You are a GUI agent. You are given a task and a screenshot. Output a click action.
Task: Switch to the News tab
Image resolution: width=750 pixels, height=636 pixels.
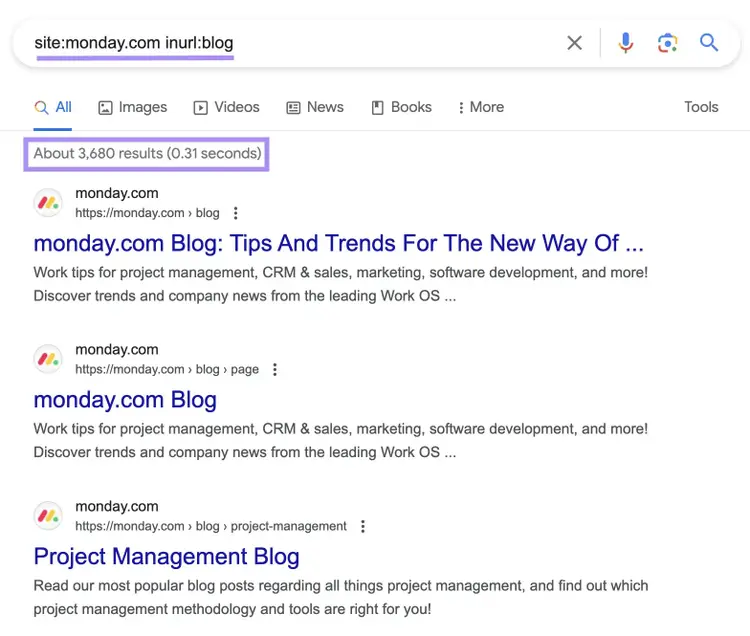(315, 107)
